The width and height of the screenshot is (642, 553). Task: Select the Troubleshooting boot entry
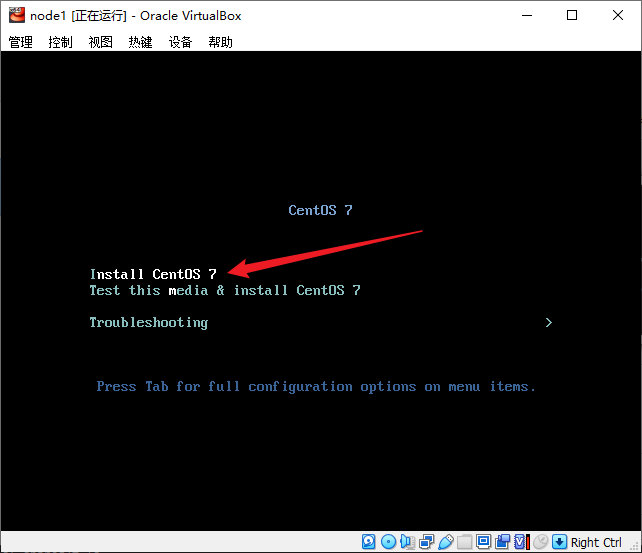click(149, 323)
